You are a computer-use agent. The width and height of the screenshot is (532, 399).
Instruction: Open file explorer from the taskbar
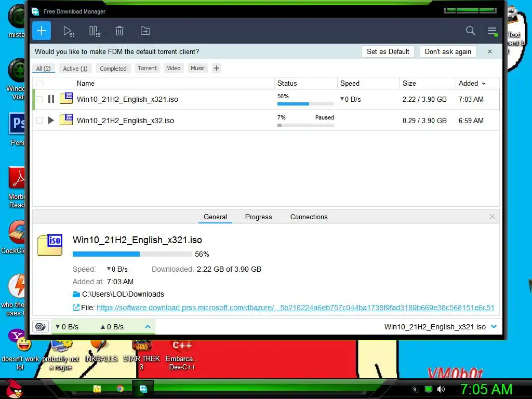pyautogui.click(x=97, y=389)
